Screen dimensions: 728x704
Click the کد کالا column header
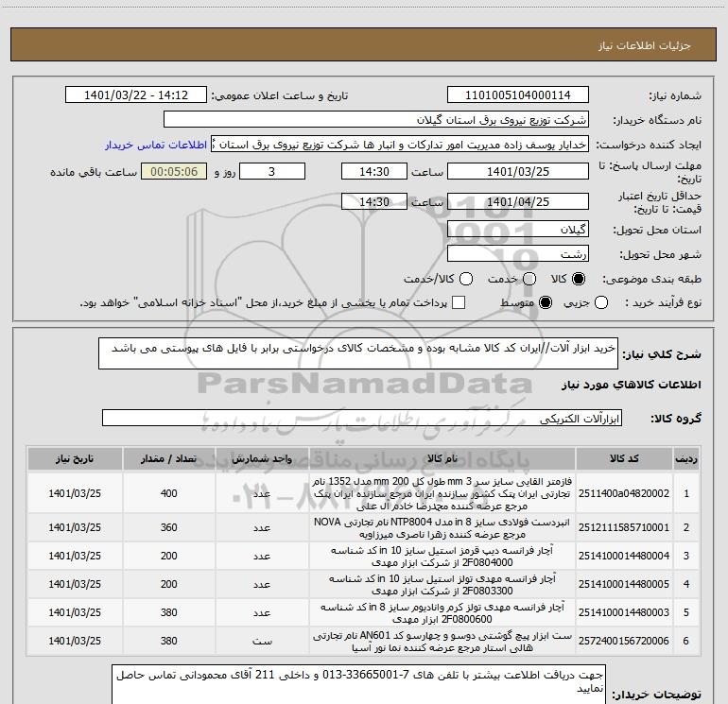624,459
